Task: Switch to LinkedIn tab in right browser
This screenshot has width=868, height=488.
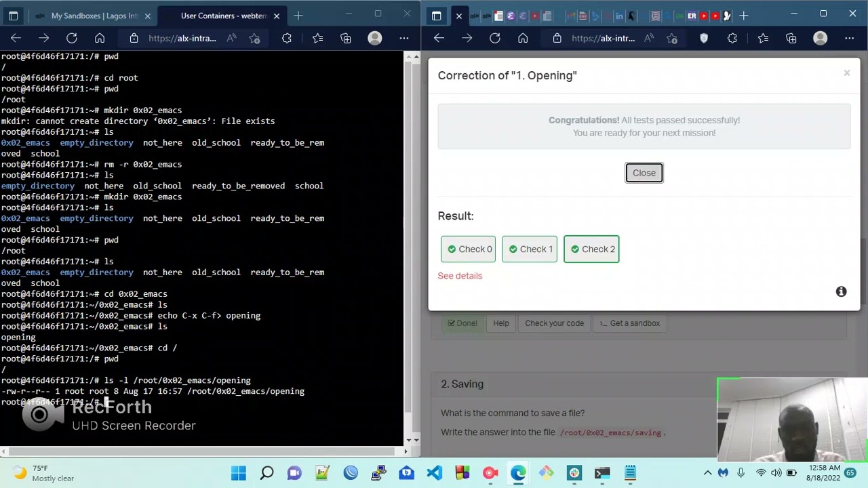Action: pyautogui.click(x=619, y=16)
